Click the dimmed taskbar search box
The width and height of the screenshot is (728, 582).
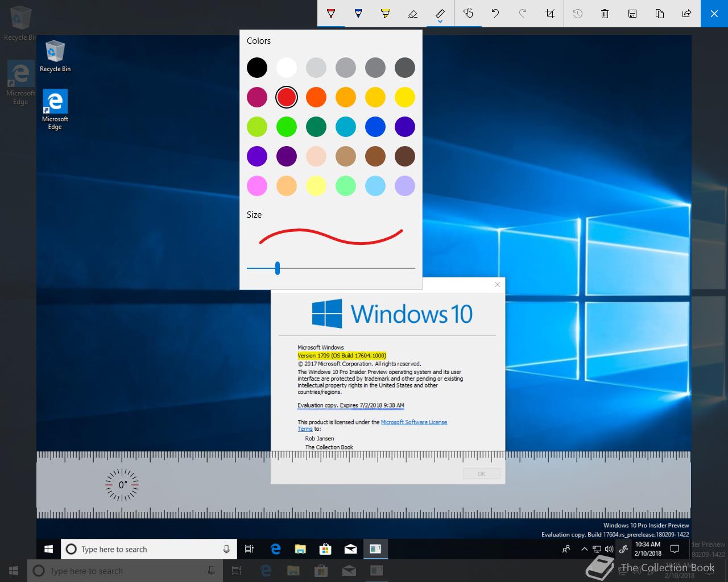[x=125, y=571]
